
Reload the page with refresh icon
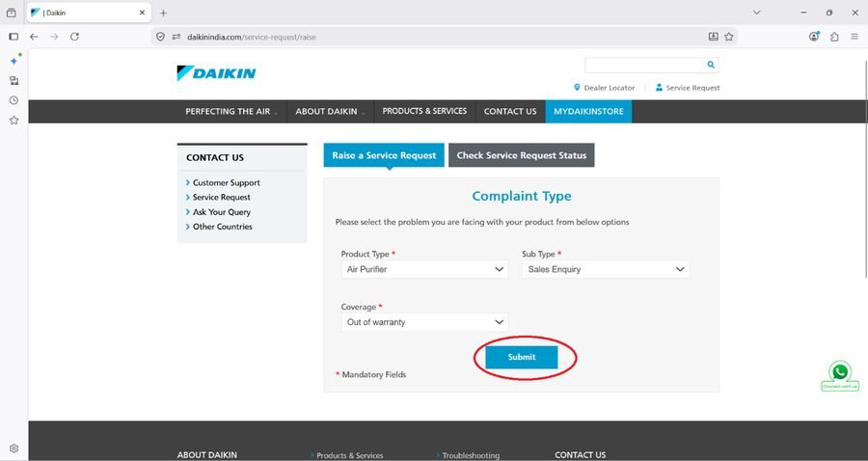pos(74,37)
